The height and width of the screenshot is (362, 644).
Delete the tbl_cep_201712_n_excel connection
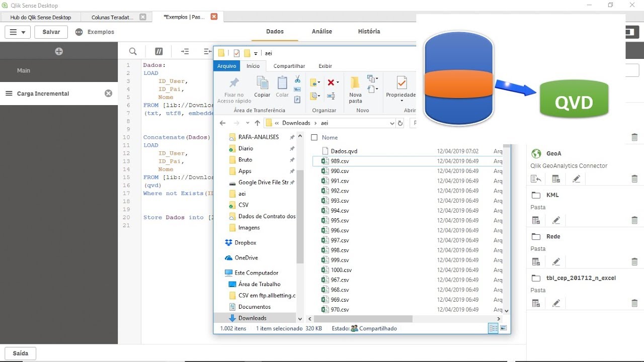pyautogui.click(x=634, y=303)
